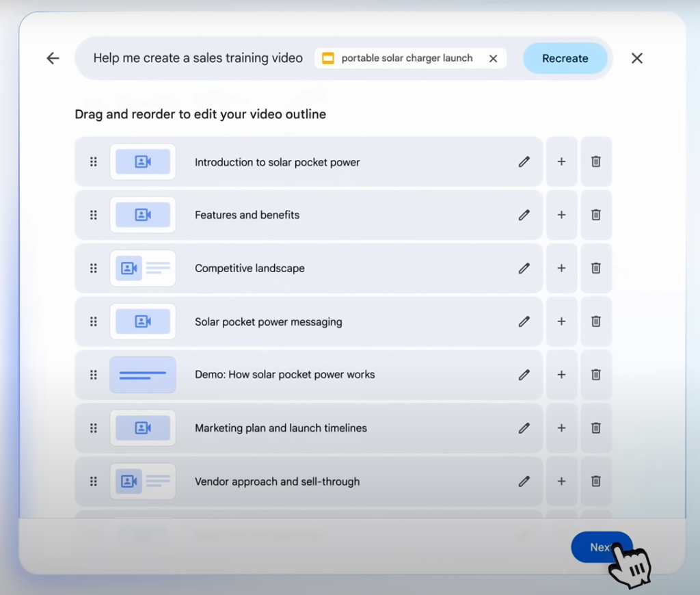Viewport: 700px width, 595px height.
Task: Click the Slides icon inside the attachment chip
Action: pyautogui.click(x=328, y=58)
